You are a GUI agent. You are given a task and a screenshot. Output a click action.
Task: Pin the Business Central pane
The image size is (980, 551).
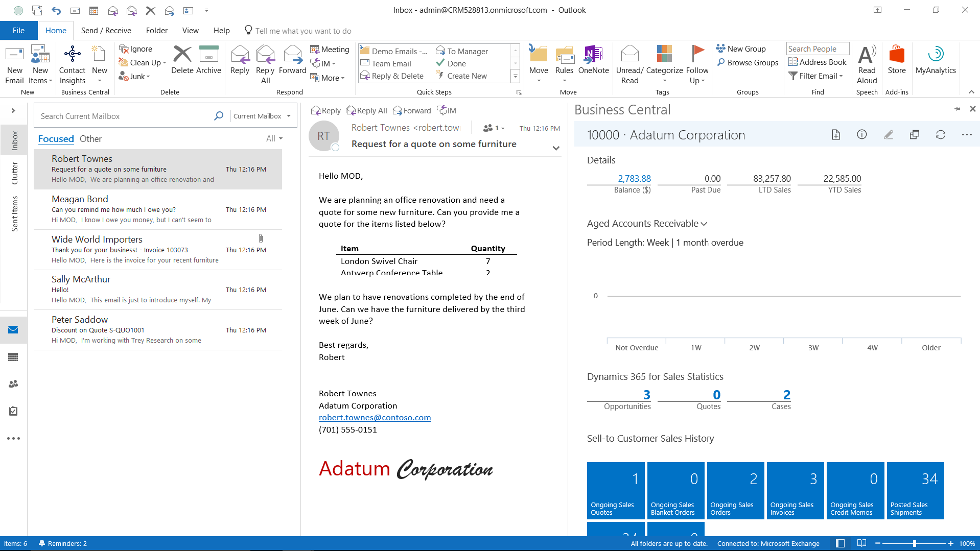[x=957, y=109]
